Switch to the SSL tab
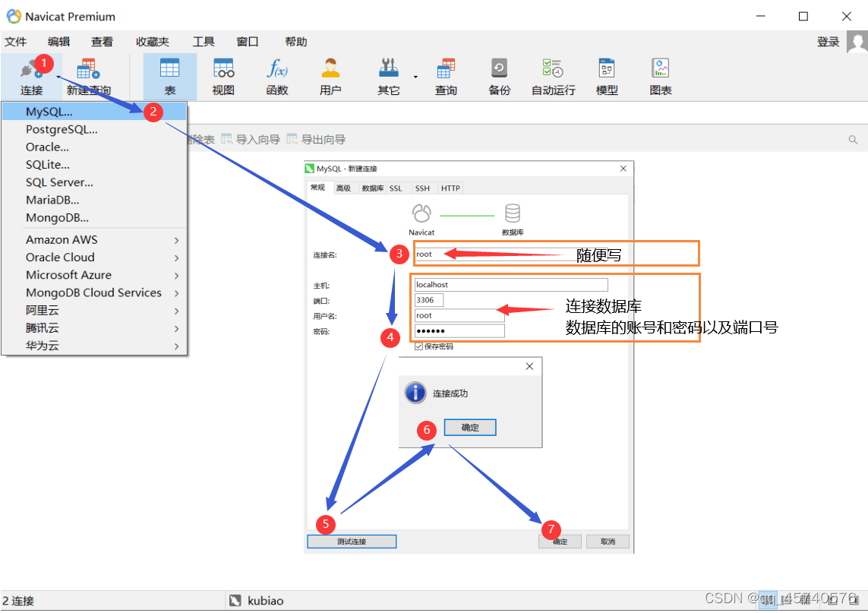The height and width of the screenshot is (613, 868). [396, 188]
